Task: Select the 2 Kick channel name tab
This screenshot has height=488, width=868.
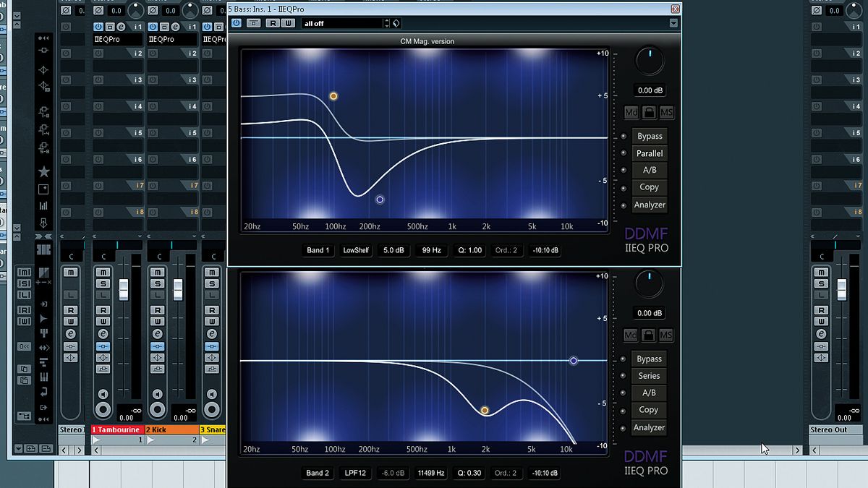Action: (x=156, y=429)
